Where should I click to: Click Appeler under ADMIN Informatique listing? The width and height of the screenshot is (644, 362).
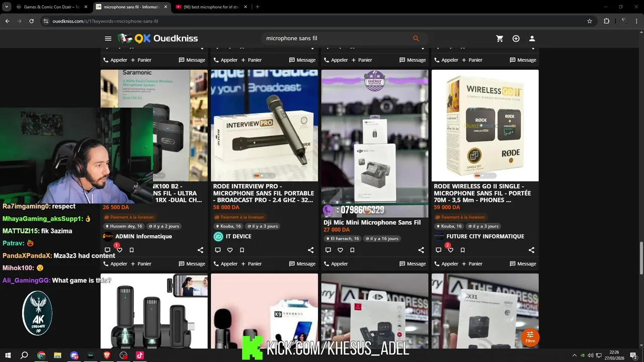115,263
